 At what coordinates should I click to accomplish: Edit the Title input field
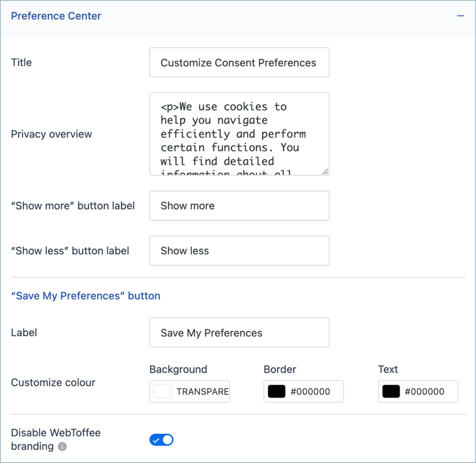click(239, 63)
